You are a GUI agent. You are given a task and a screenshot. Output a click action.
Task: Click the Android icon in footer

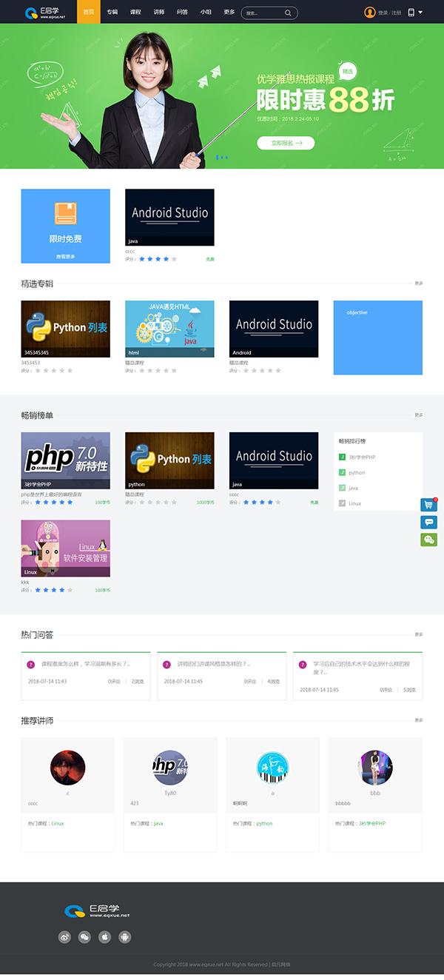(x=125, y=937)
